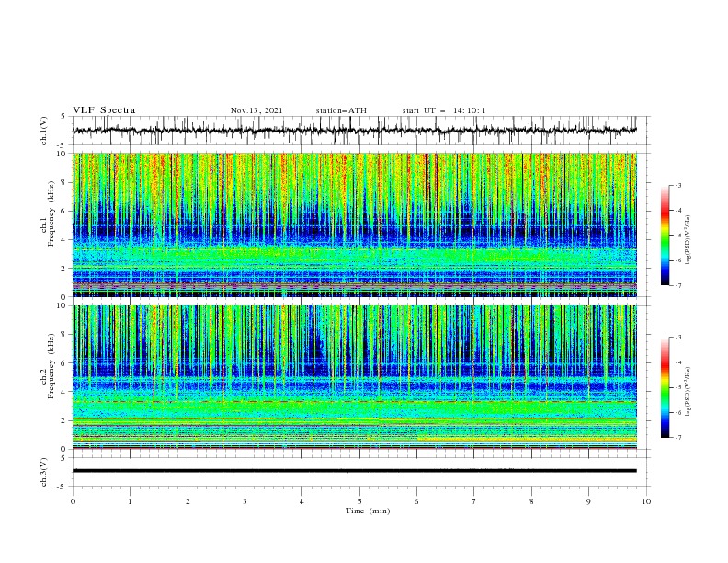
Task: Click the "4" tick on the time axis
Action: click(x=301, y=501)
